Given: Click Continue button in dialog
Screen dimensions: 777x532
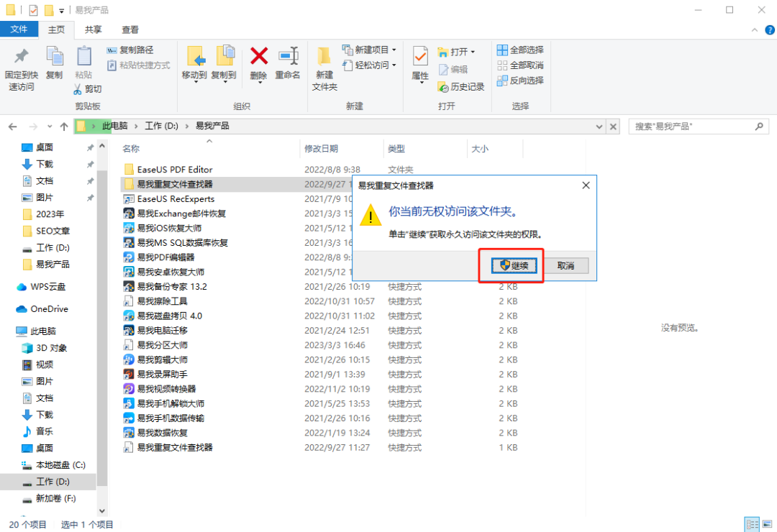Looking at the screenshot, I should click(514, 265).
